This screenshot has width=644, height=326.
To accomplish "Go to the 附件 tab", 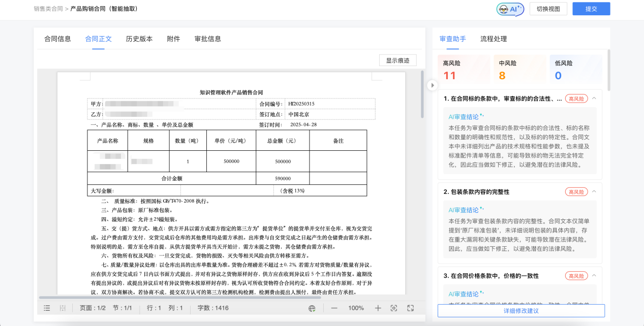I will (x=173, y=39).
